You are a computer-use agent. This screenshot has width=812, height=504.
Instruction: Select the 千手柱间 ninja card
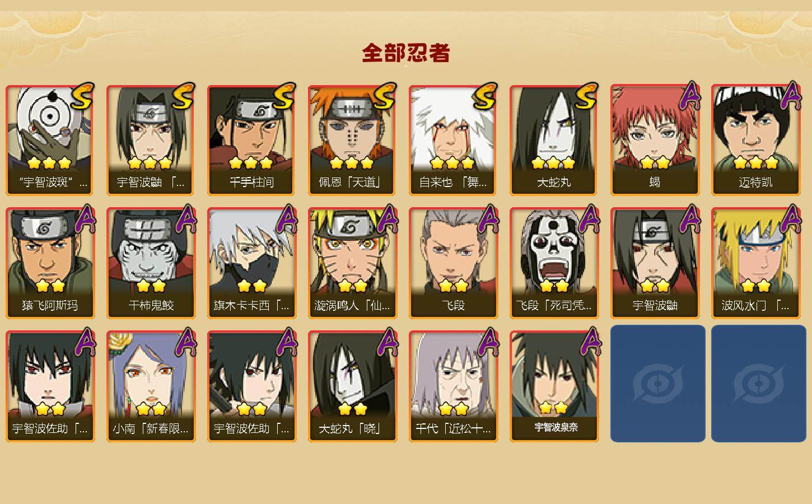251,140
